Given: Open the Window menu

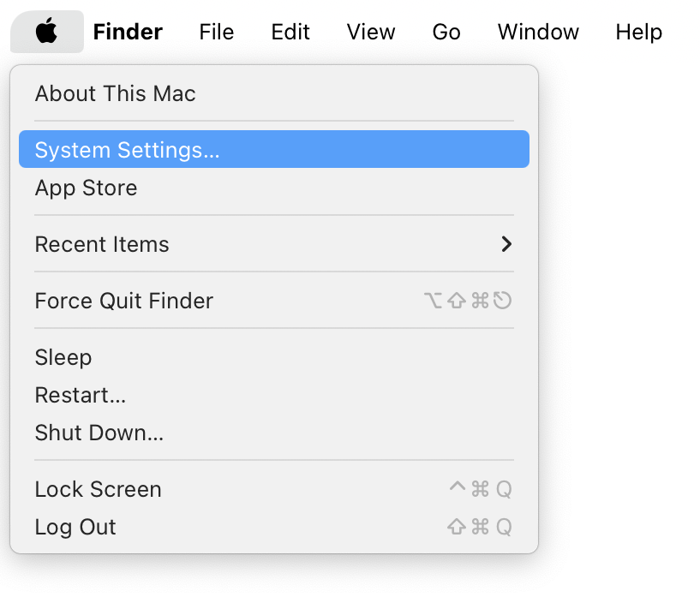Looking at the screenshot, I should (x=538, y=33).
